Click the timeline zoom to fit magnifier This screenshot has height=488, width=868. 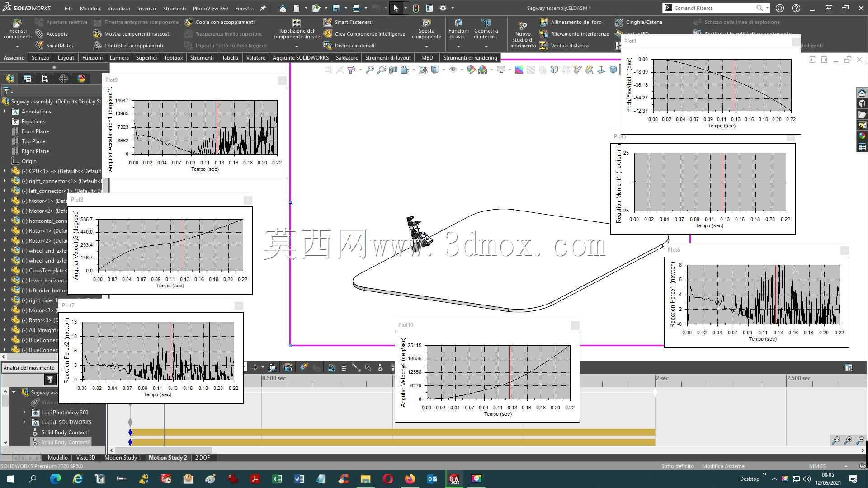(836, 440)
